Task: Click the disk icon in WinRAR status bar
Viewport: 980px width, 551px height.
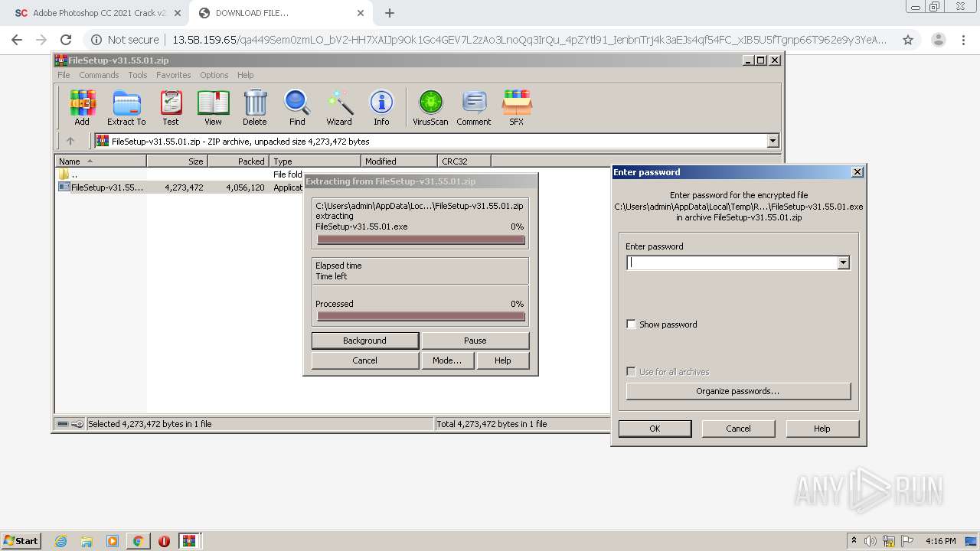Action: 64,424
